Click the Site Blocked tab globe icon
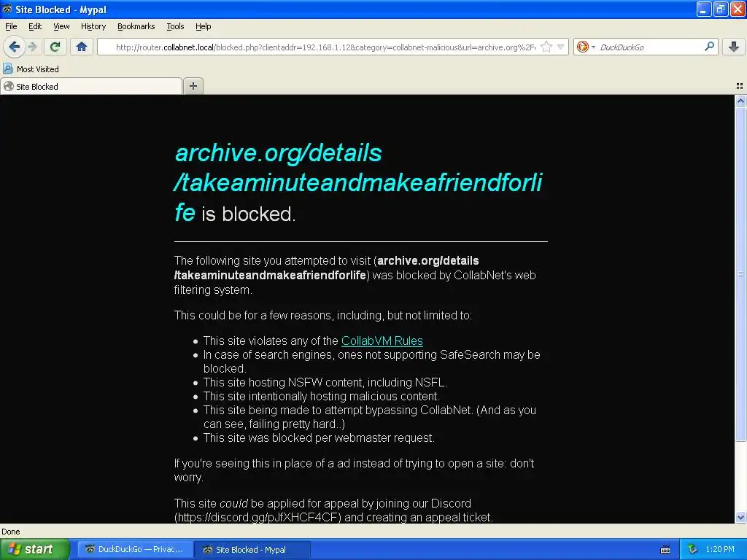 [9, 86]
